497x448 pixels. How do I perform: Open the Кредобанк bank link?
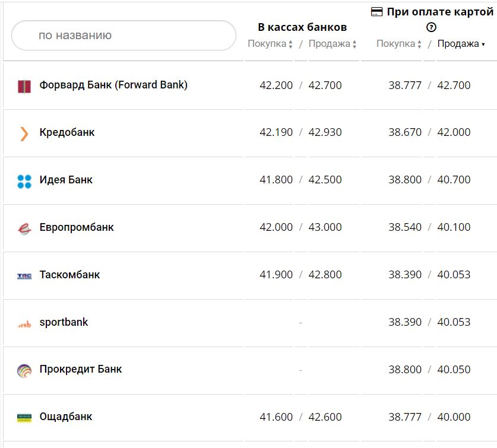(x=67, y=132)
